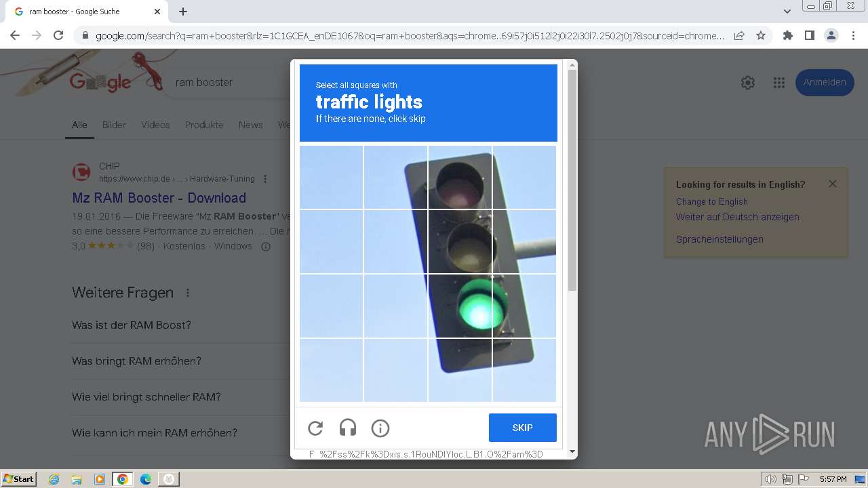Screen dimensions: 868x488
Task: Click Google logo doodle
Action: point(100,83)
